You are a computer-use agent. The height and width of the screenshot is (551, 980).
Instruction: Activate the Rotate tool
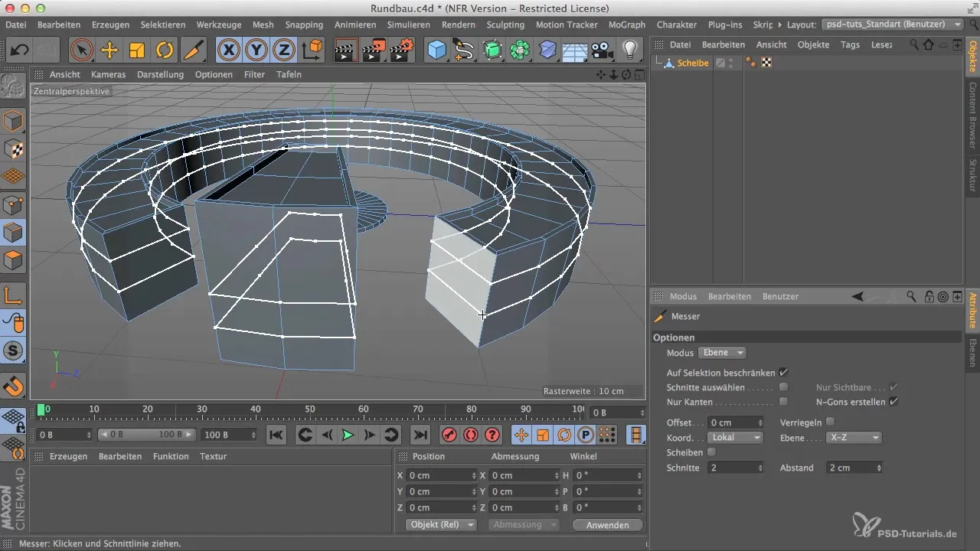[165, 51]
